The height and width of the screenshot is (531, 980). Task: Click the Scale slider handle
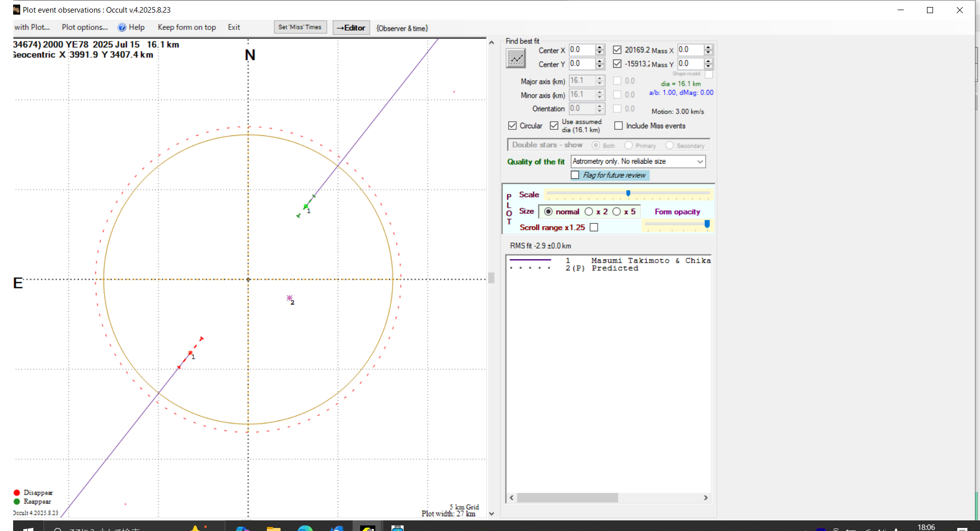click(x=628, y=194)
